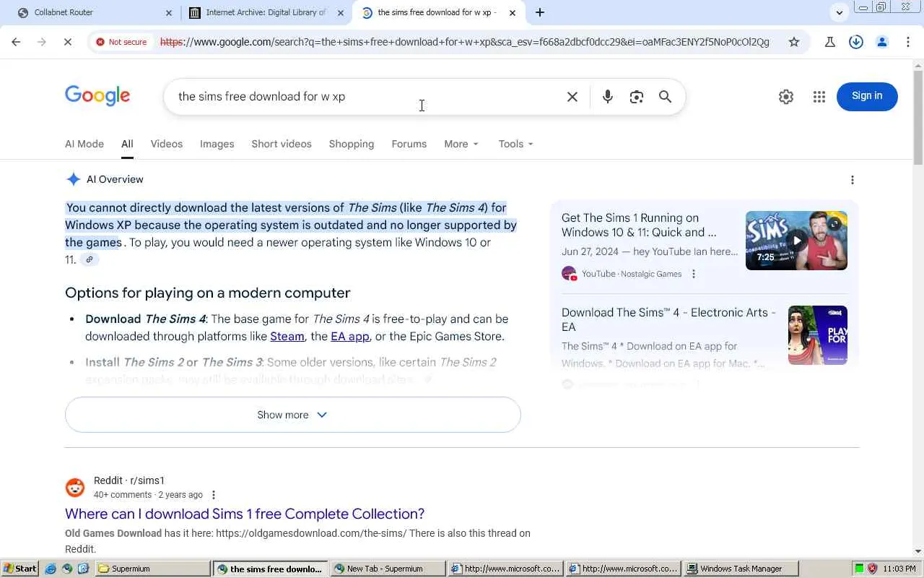The height and width of the screenshot is (578, 924).
Task: Select the Images search tab
Action: (x=217, y=144)
